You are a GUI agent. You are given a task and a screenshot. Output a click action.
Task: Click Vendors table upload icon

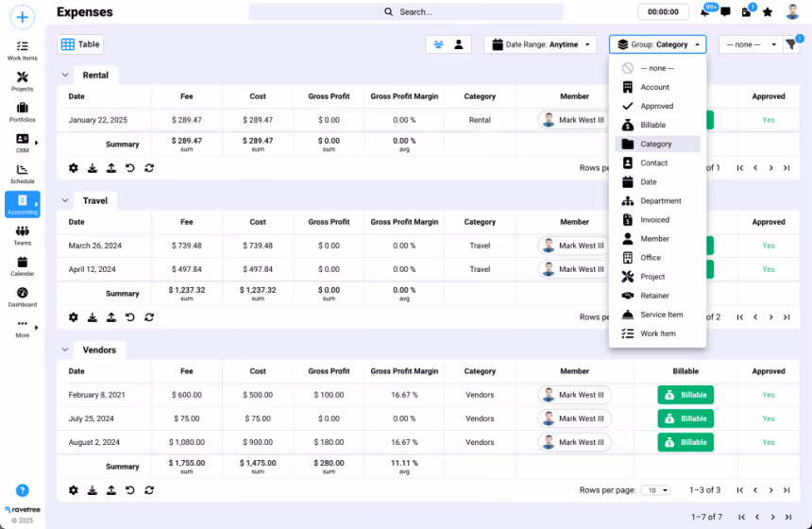tap(111, 490)
